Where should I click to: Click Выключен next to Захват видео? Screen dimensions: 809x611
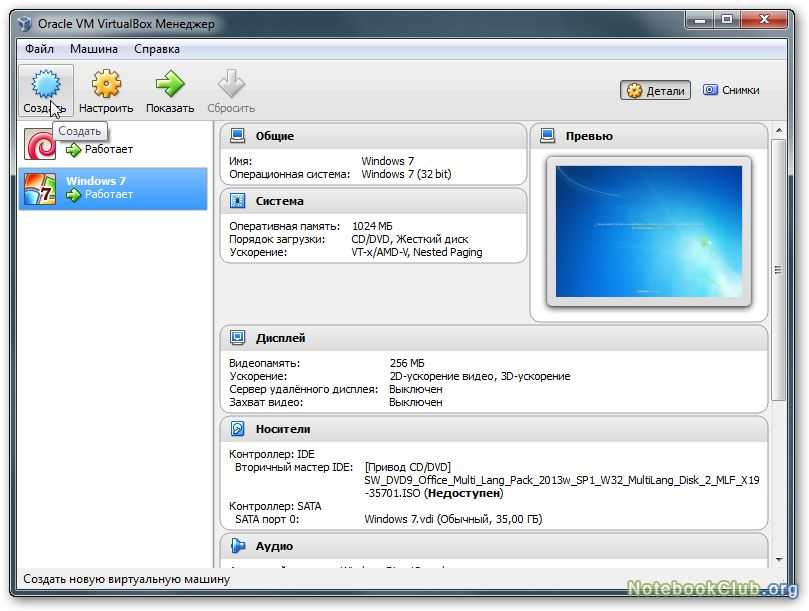(x=416, y=403)
